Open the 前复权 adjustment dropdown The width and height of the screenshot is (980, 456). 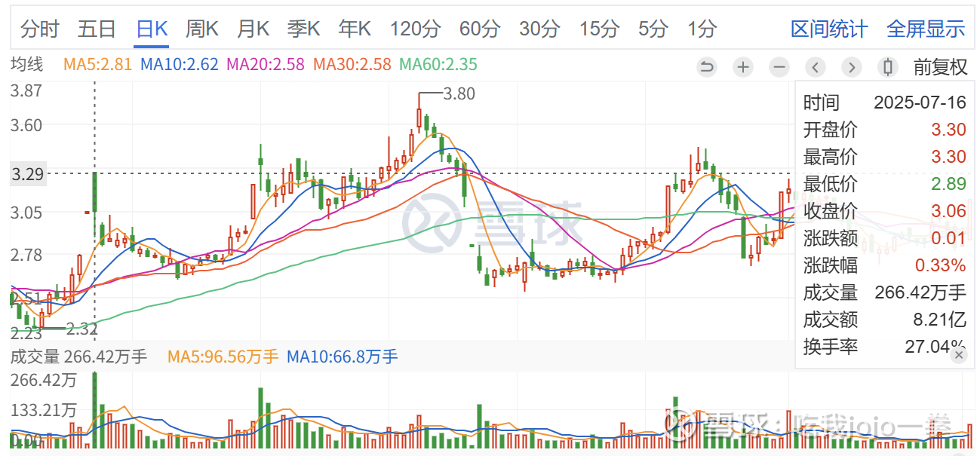pyautogui.click(x=940, y=67)
